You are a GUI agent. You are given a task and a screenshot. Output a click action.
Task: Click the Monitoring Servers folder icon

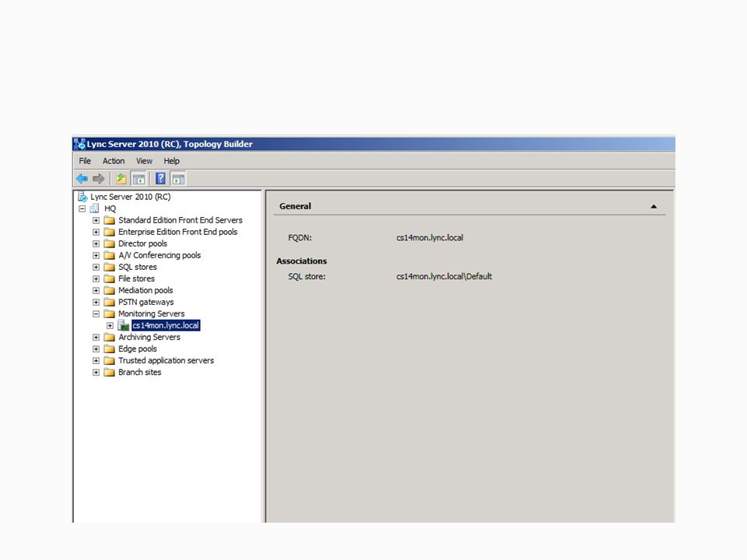[110, 313]
